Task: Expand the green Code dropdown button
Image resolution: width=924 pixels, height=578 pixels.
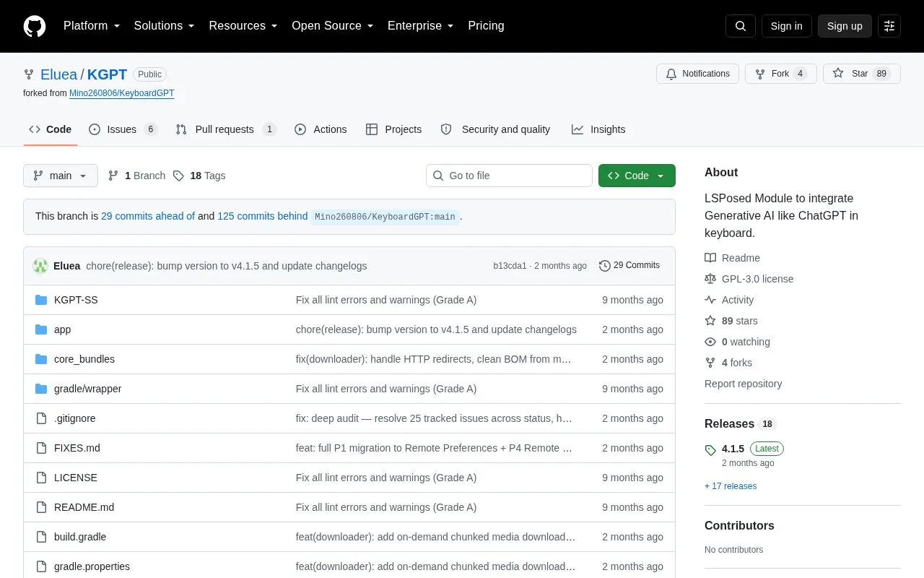Action: 637,176
